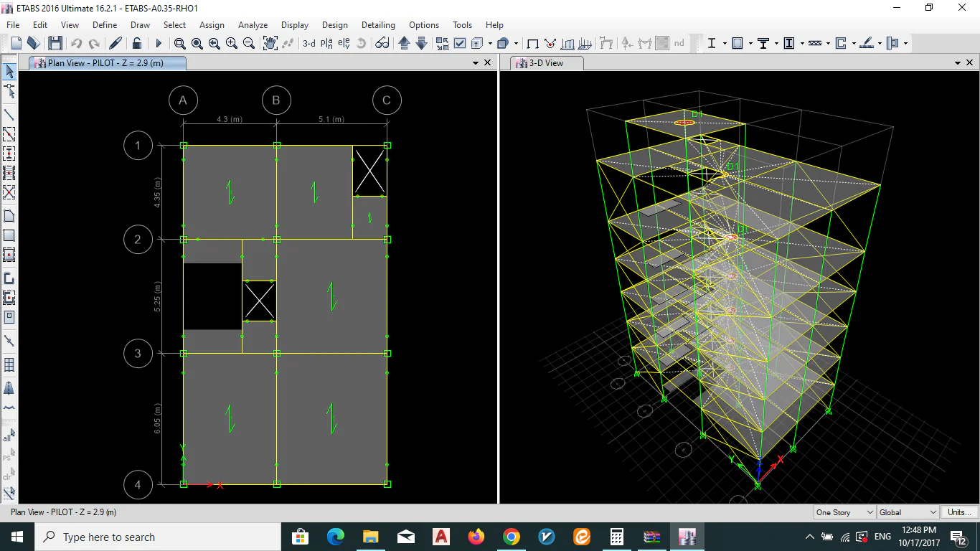Open the One Story dropdown
This screenshot has width=980, height=551.
pos(844,512)
